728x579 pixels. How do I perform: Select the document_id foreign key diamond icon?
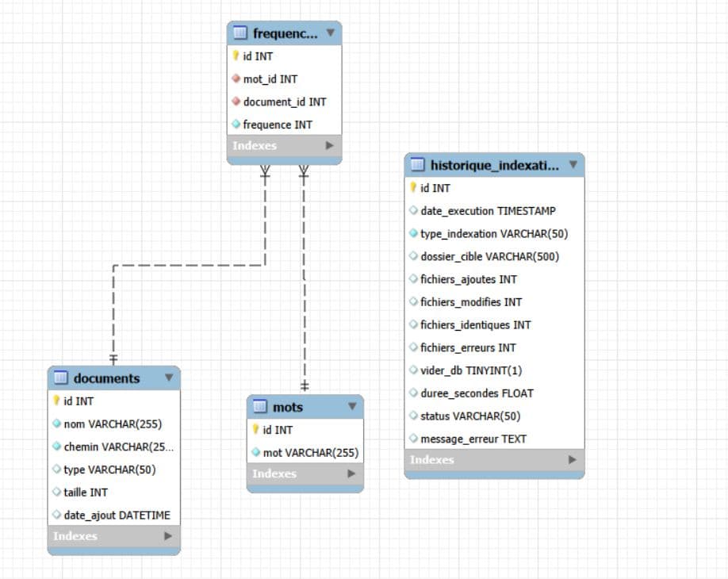[x=236, y=101]
